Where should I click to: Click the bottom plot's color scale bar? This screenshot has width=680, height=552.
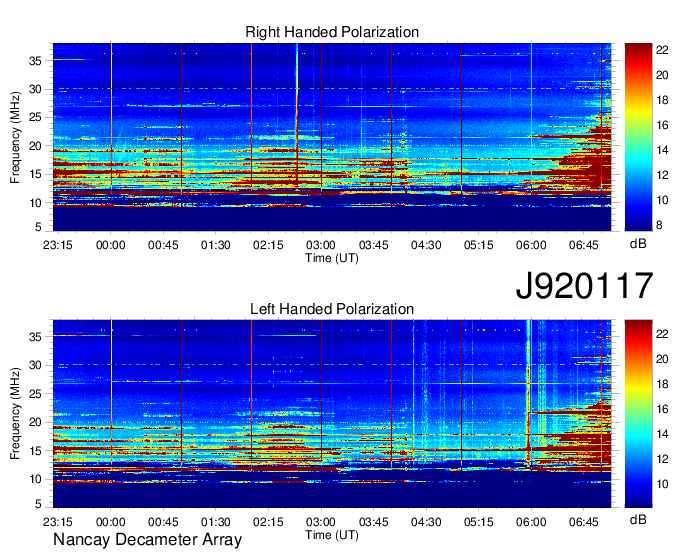(x=638, y=414)
